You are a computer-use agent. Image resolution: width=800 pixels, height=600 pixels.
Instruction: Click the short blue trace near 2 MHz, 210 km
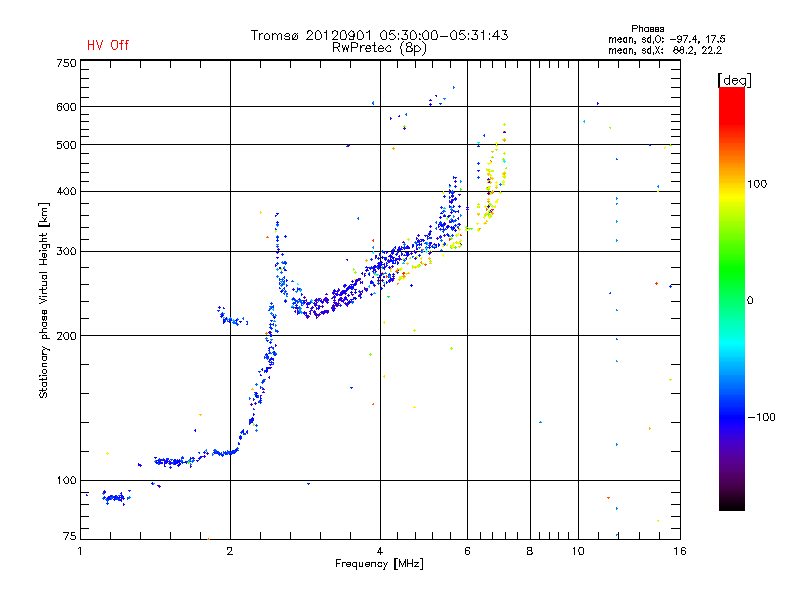coord(232,317)
